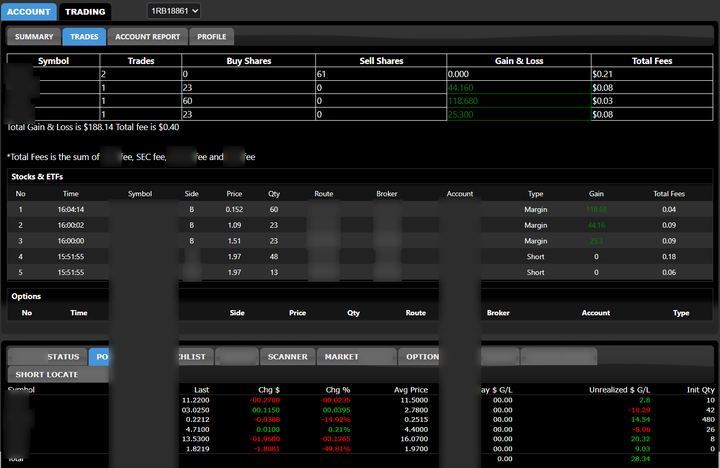This screenshot has height=468, width=720.
Task: Click the Init Qty column header
Action: [x=701, y=389]
